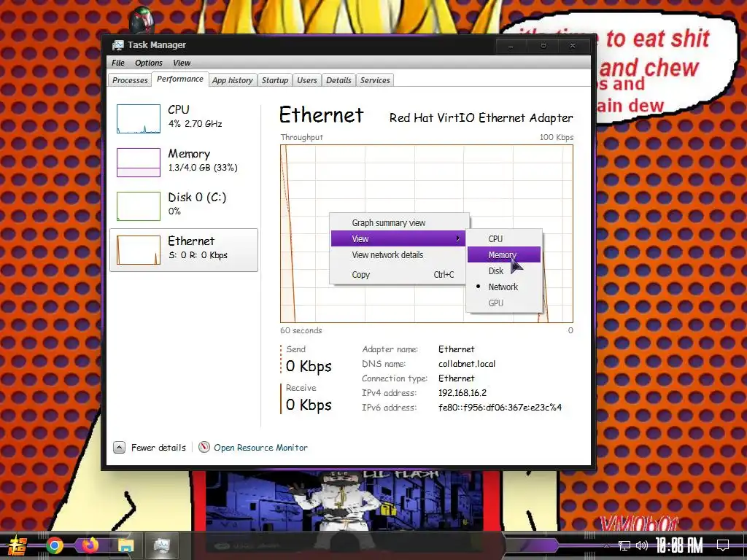This screenshot has width=747, height=560.
Task: Choose Graph summary view in context menu
Action: point(399,223)
